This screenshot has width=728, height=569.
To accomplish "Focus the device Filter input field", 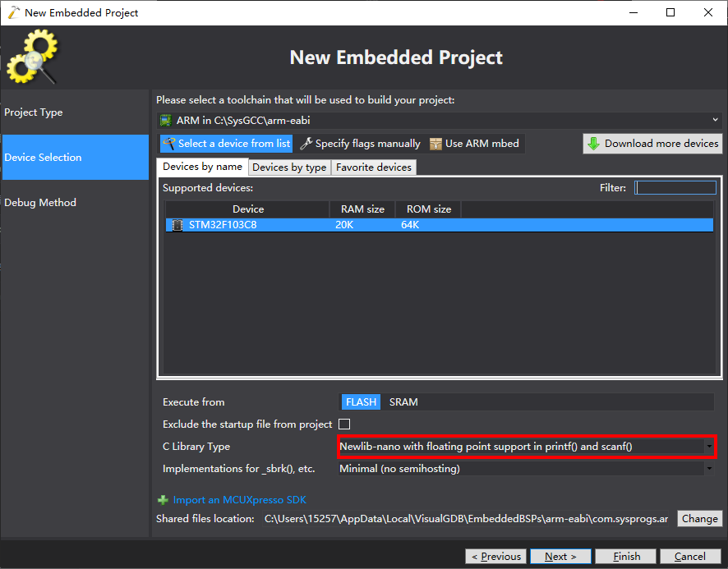I will 675,187.
